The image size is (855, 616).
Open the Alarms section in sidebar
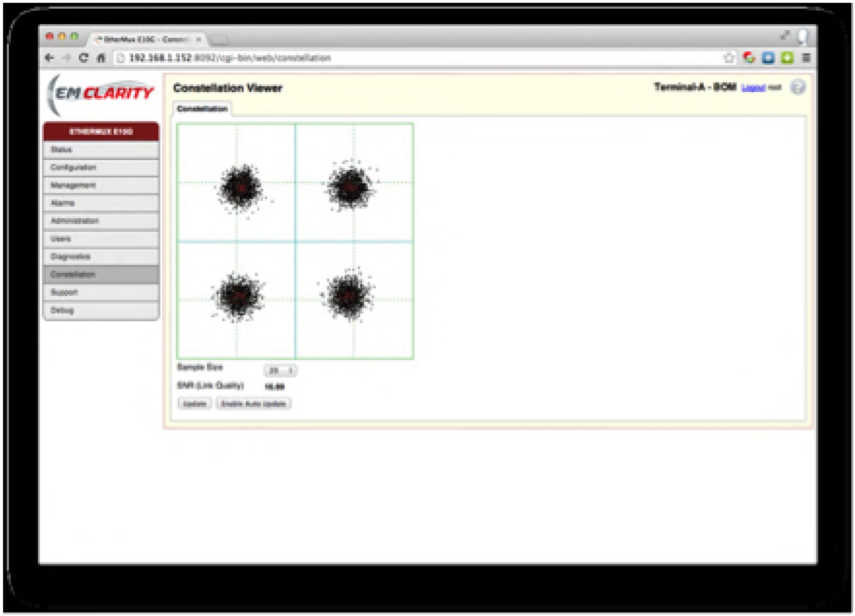tap(101, 203)
